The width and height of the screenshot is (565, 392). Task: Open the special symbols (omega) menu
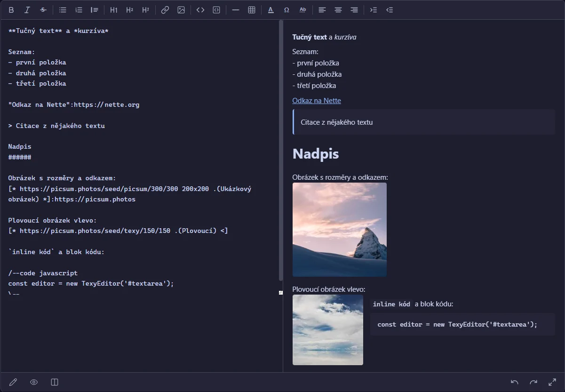click(286, 10)
